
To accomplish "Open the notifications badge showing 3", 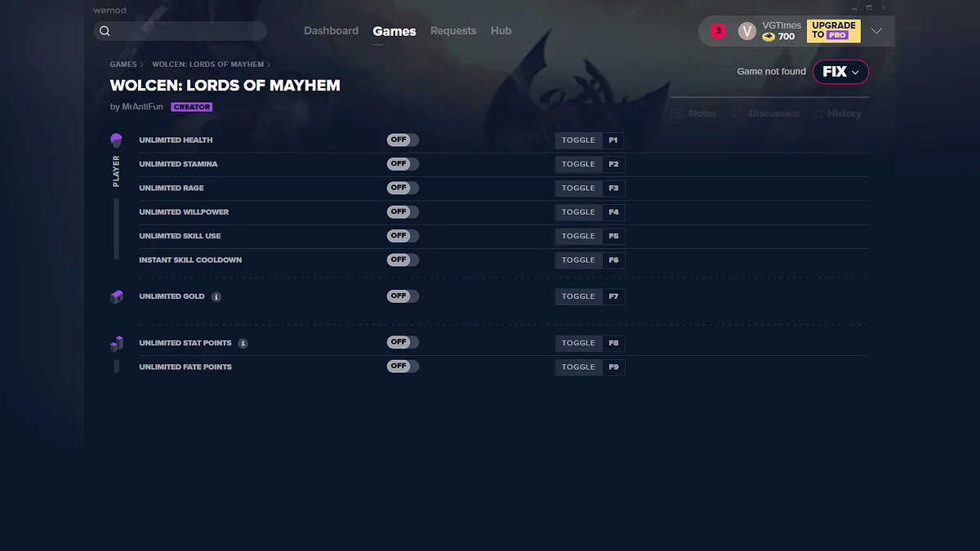I will (x=718, y=31).
